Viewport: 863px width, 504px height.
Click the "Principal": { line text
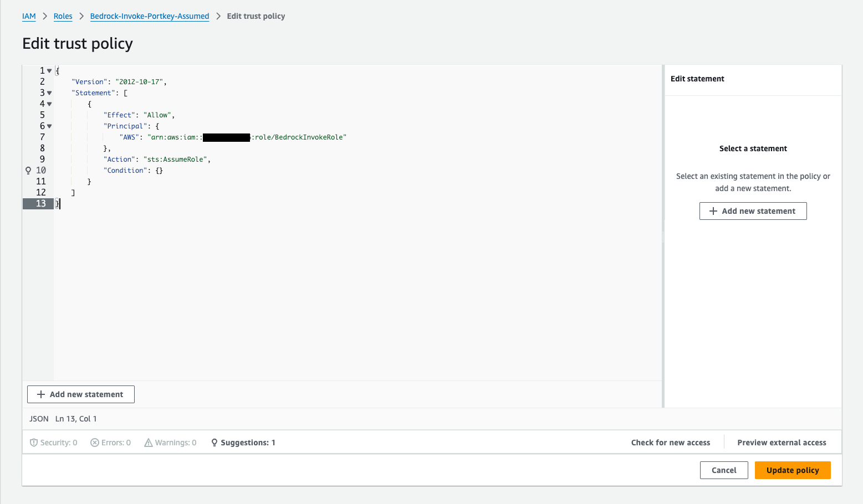(x=131, y=126)
